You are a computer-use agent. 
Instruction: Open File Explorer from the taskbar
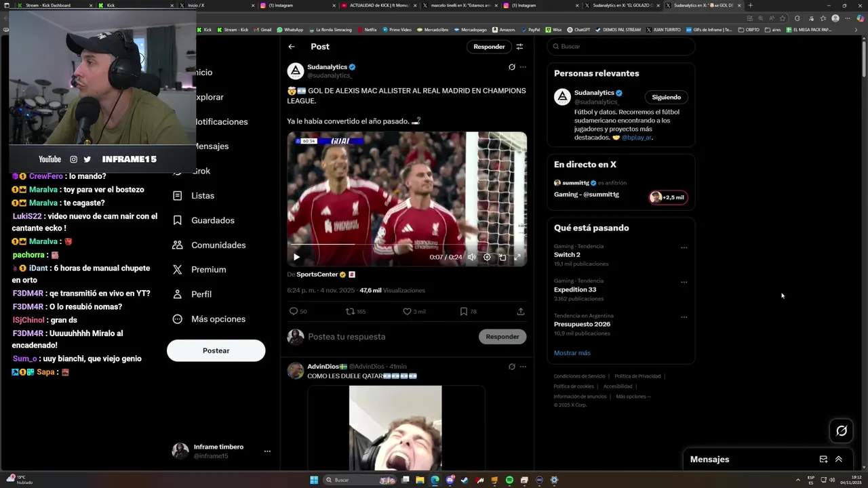[x=420, y=480]
